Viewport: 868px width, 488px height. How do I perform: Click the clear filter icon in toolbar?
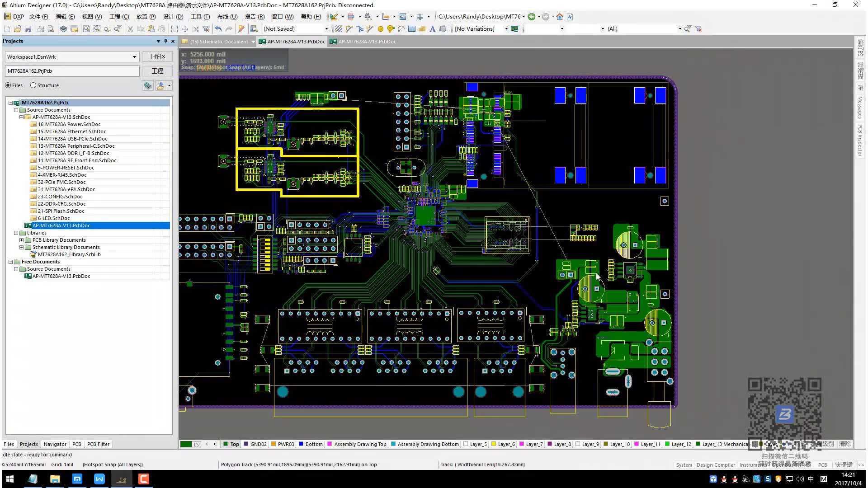coord(698,29)
